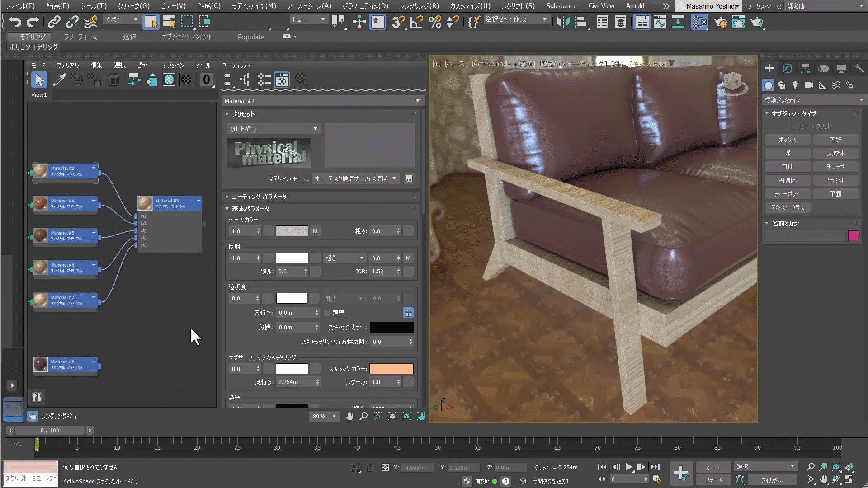Open the 89% zoom dropdown
This screenshot has width=868, height=488.
tap(324, 416)
